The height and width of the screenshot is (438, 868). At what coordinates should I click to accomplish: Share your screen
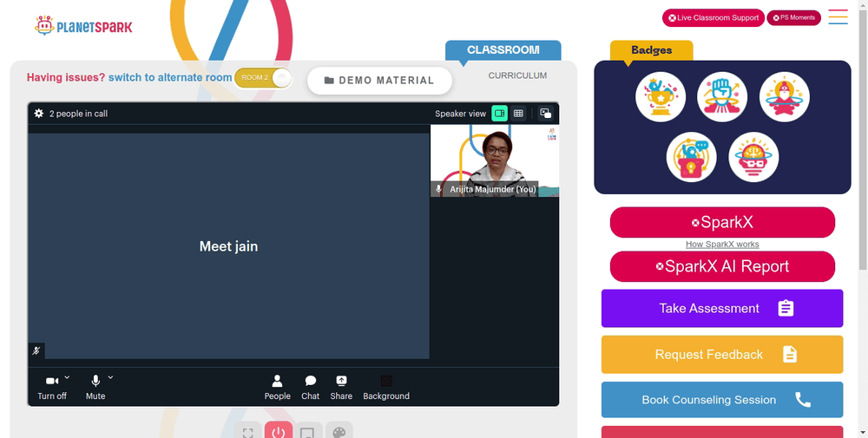pyautogui.click(x=341, y=387)
